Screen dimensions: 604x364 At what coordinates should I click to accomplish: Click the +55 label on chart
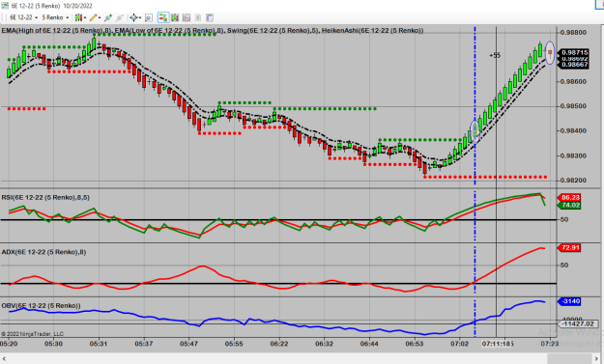point(495,55)
